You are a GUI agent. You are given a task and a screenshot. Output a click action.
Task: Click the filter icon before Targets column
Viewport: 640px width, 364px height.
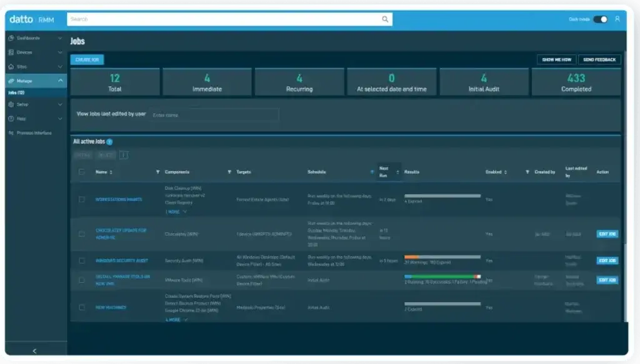point(229,172)
